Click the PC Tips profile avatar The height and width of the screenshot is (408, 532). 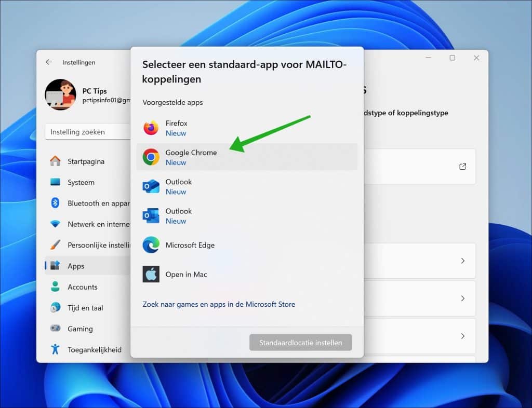coord(60,94)
